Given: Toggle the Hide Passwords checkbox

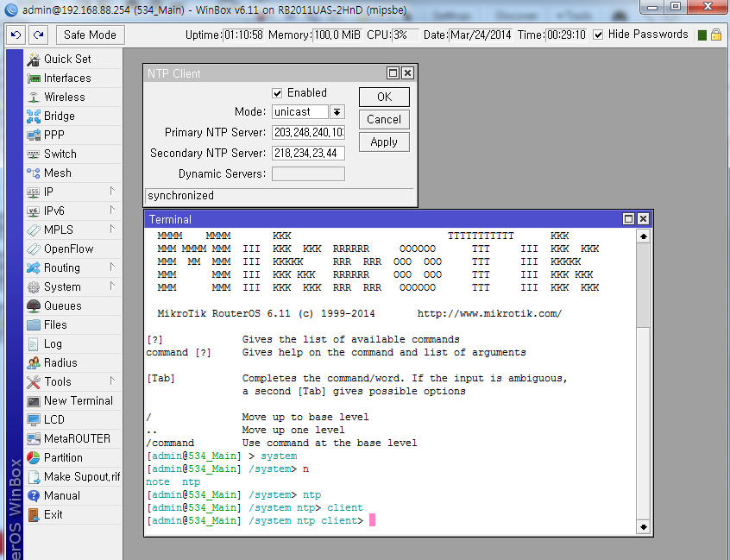Looking at the screenshot, I should [598, 35].
